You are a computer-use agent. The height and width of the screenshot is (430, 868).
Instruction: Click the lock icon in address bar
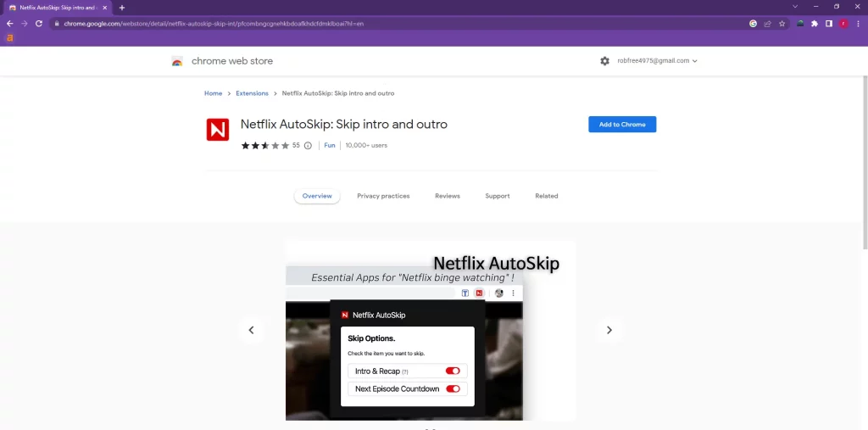[57, 24]
